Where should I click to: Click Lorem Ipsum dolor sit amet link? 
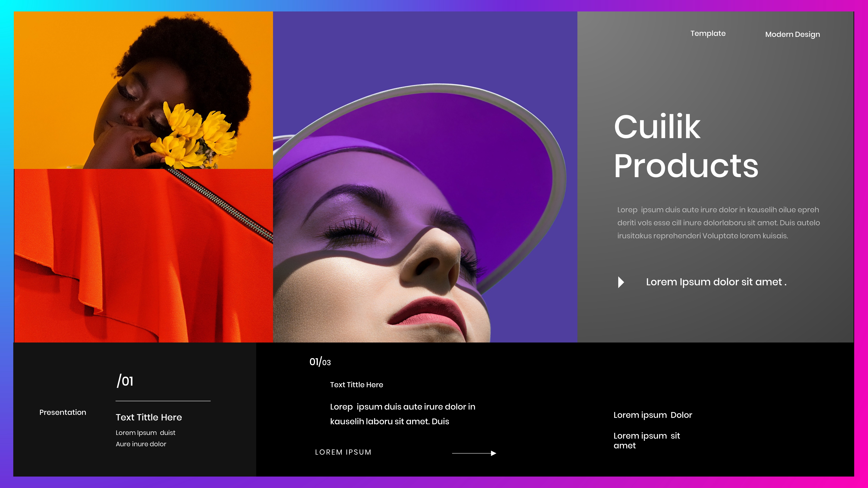coord(716,282)
